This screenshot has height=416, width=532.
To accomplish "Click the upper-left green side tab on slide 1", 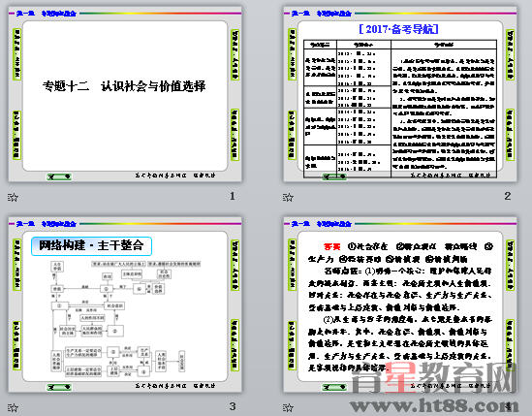I will (x=16, y=54).
